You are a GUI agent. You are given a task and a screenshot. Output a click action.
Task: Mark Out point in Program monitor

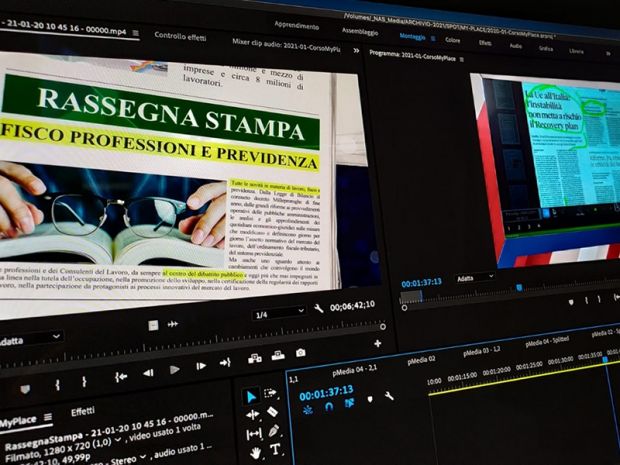(599, 299)
